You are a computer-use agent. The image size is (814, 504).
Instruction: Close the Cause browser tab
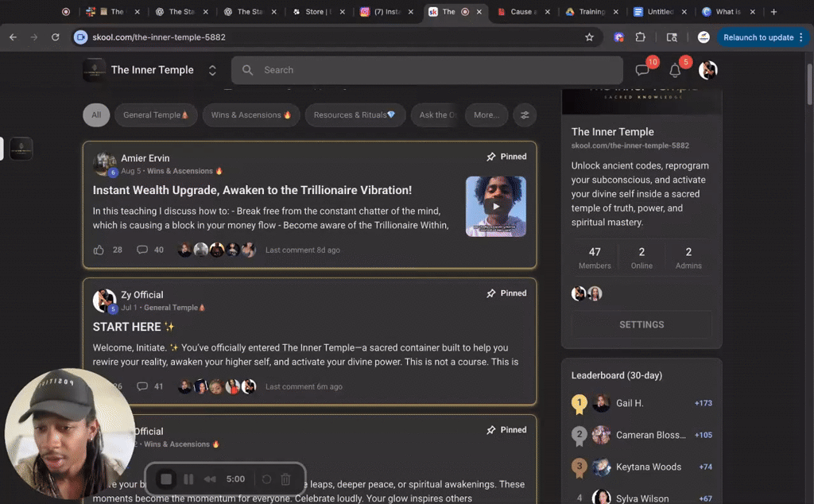(x=547, y=11)
